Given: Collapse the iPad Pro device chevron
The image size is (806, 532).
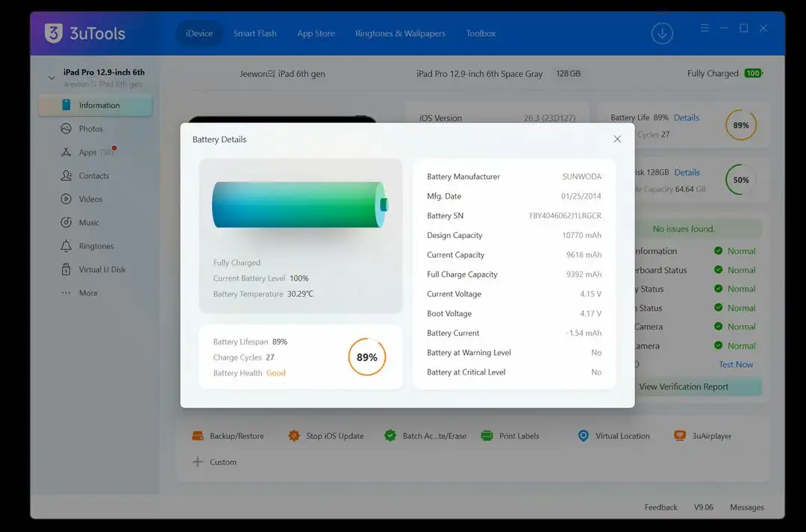Looking at the screenshot, I should (51, 78).
